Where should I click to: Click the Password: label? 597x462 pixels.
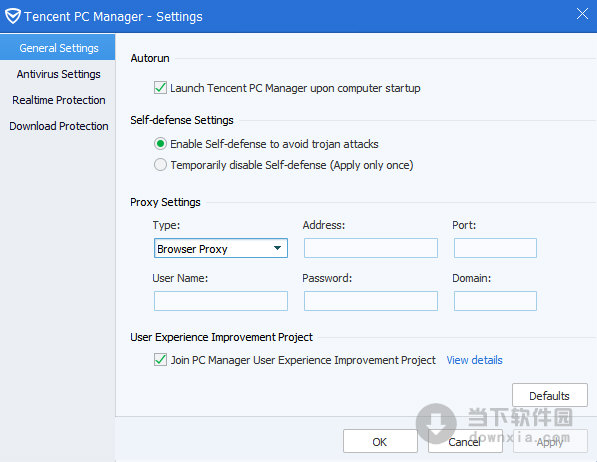(327, 278)
